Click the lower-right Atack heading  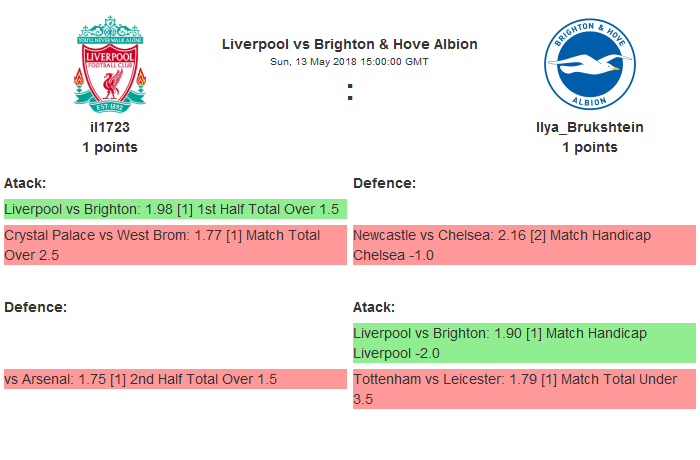coord(374,307)
